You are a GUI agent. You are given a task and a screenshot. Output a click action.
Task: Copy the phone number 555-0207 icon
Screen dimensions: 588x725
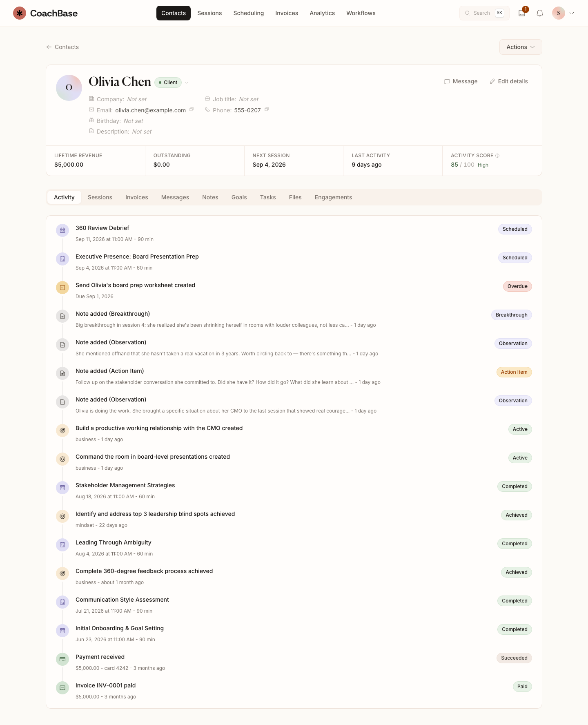pyautogui.click(x=267, y=109)
